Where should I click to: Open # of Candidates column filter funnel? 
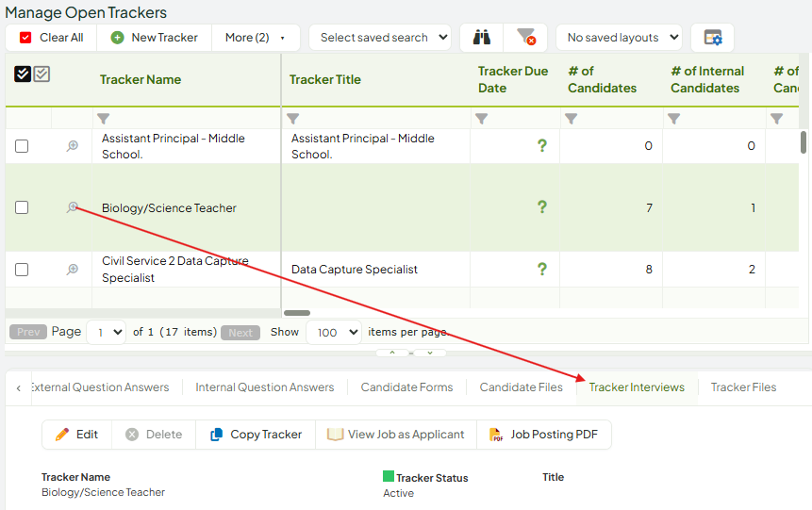tap(571, 119)
